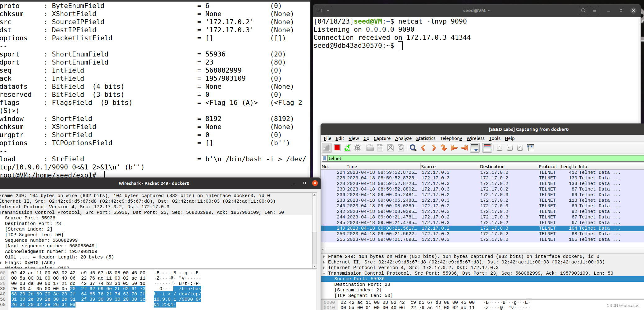The image size is (644, 310).
Task: Click the zoom in text icon
Action: pyautogui.click(x=500, y=148)
